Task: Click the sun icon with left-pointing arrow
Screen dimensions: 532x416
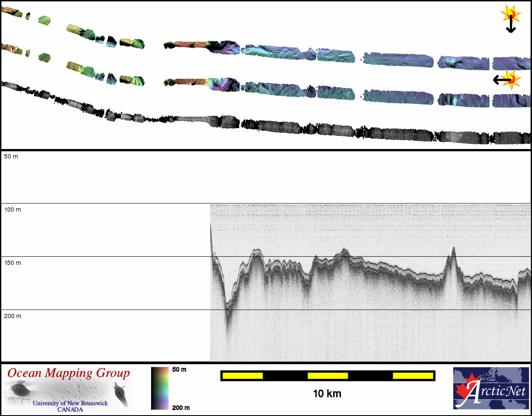Action: coord(507,79)
